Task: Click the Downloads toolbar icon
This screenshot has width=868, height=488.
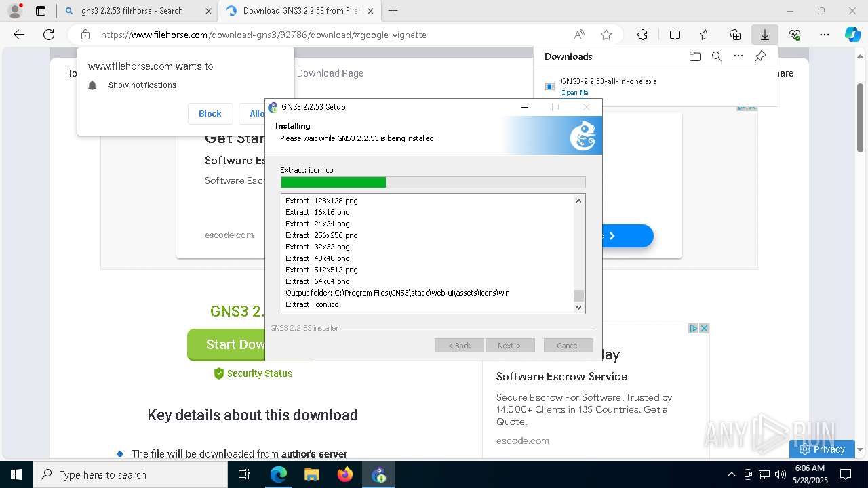Action: pos(764,35)
